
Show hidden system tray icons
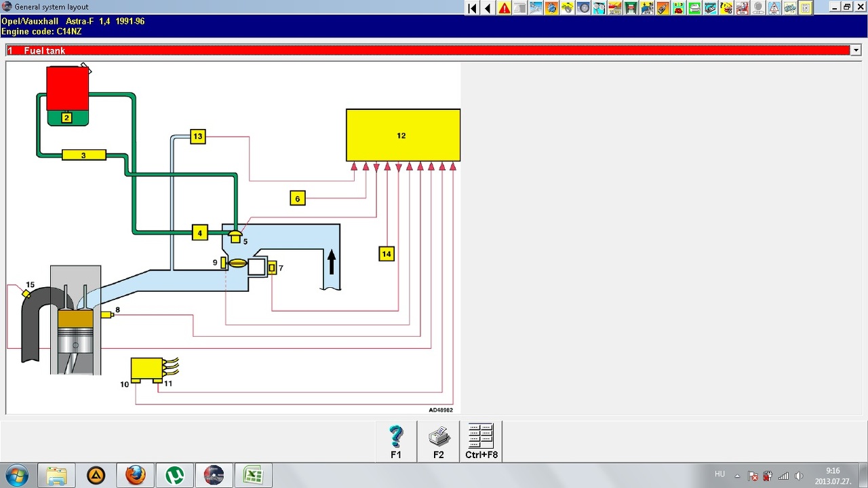click(x=737, y=476)
